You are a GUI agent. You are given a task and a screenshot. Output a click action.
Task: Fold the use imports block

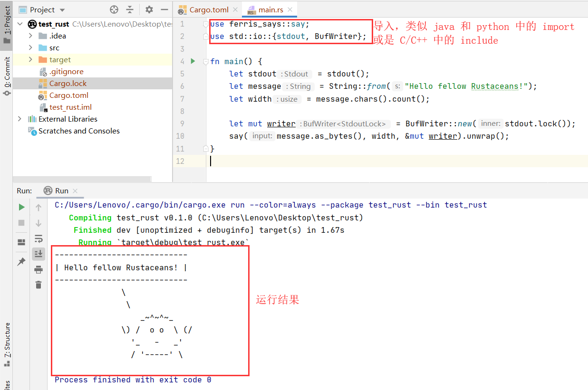tap(205, 24)
